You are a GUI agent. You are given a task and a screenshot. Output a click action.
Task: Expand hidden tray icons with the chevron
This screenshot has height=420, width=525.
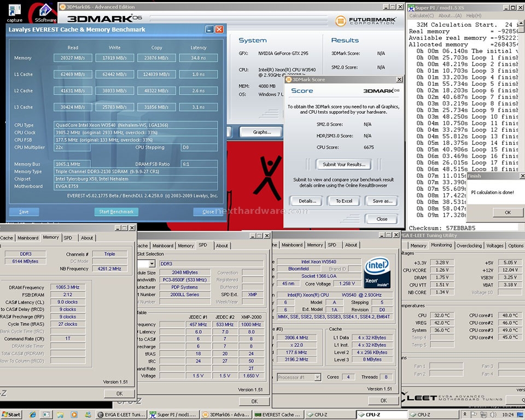pyautogui.click(x=465, y=415)
